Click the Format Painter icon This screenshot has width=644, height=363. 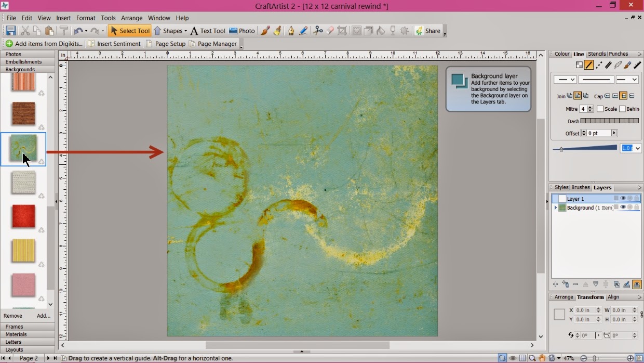coord(64,31)
